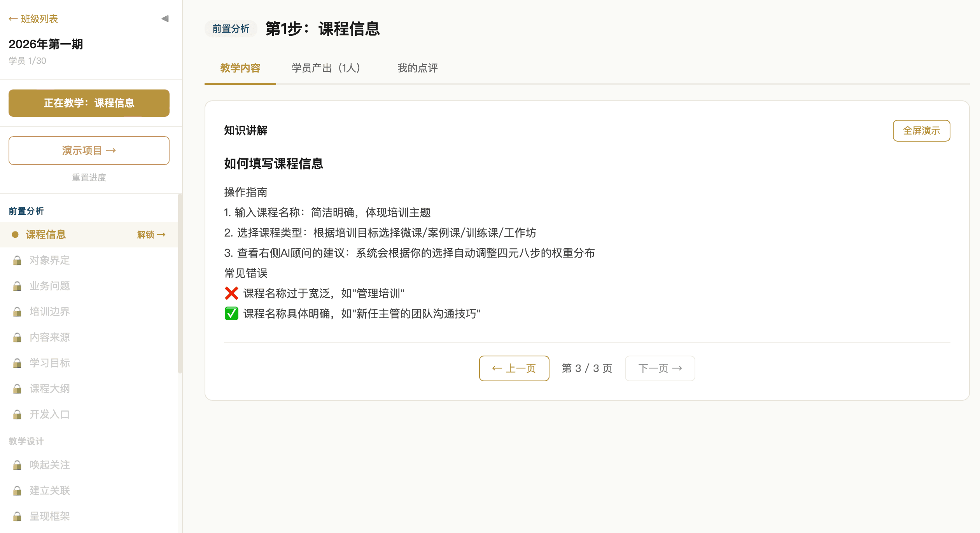Click the back arrow beside 班级列表

pyautogui.click(x=13, y=18)
